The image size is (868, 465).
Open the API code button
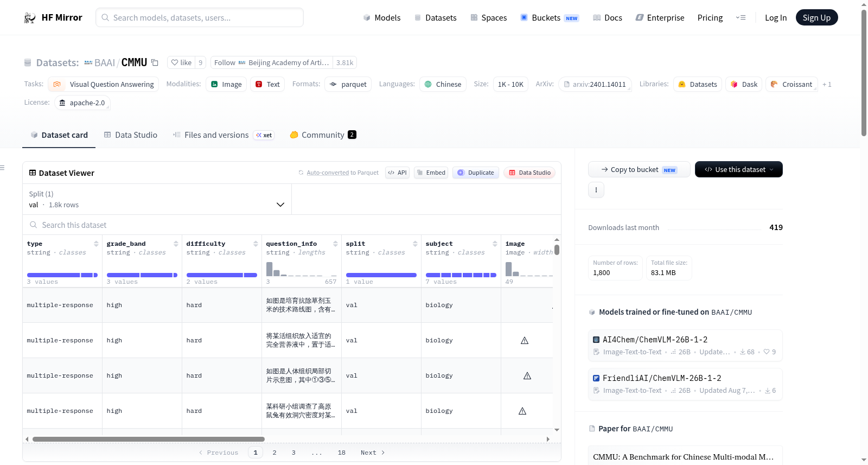click(397, 173)
